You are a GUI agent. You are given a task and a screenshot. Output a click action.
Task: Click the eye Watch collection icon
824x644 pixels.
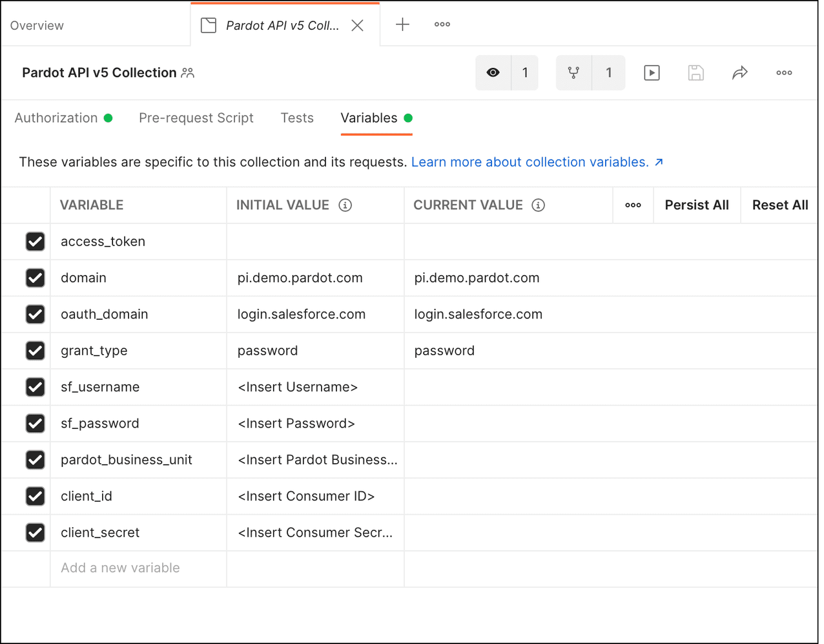(493, 72)
